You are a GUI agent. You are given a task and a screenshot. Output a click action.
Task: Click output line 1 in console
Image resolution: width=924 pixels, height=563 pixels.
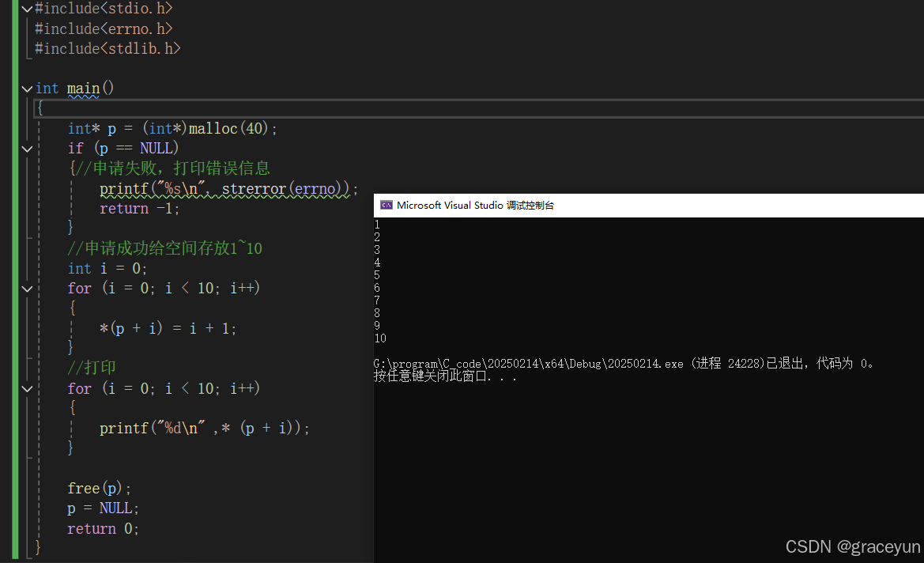point(377,225)
